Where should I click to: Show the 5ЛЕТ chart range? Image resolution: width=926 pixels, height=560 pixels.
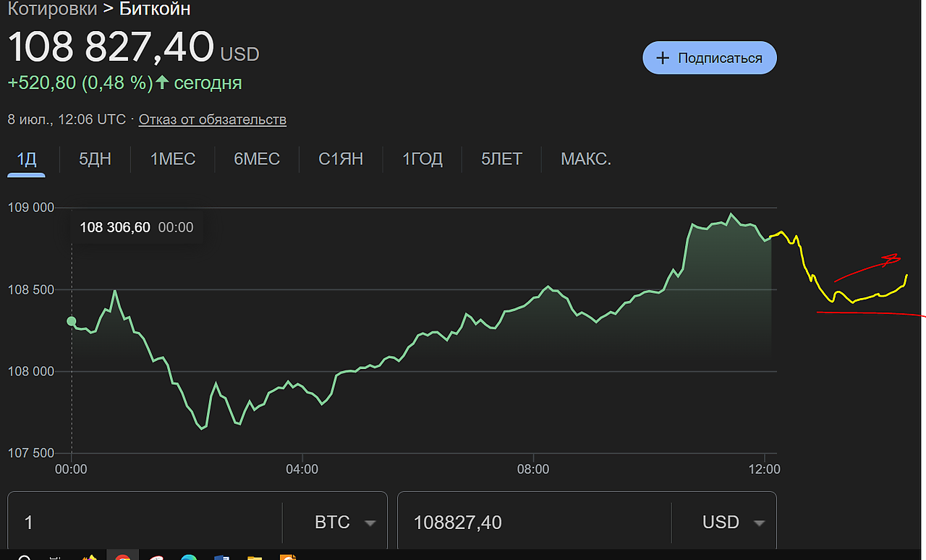[x=501, y=158]
